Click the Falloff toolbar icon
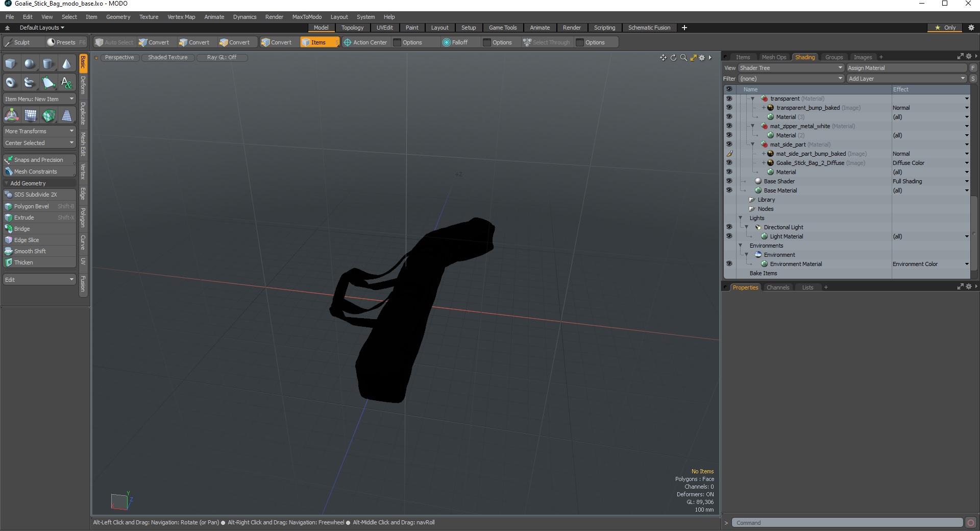 click(447, 42)
